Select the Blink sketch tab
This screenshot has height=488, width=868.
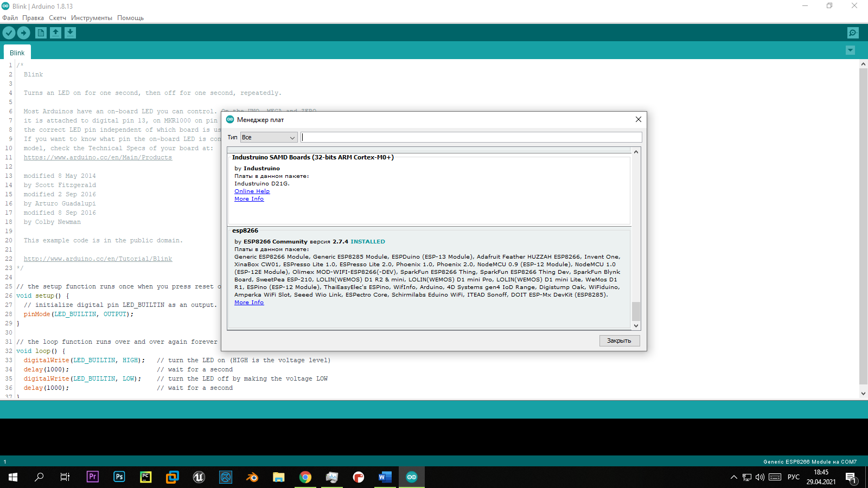point(17,53)
